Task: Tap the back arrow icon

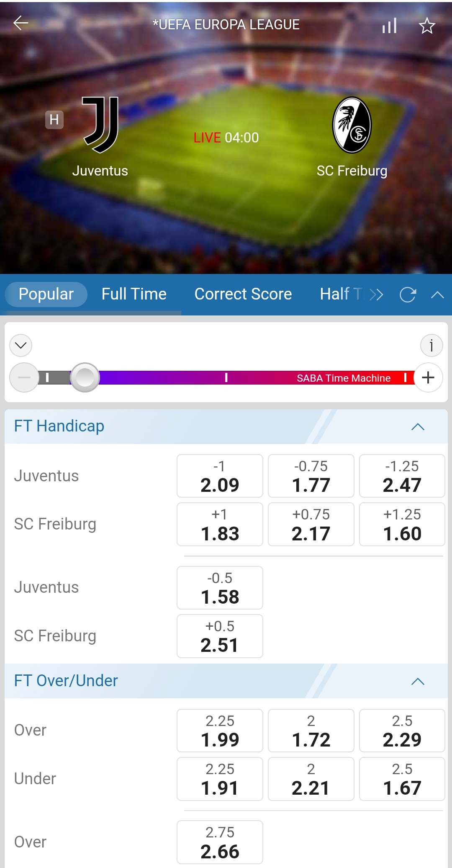Action: point(21,23)
